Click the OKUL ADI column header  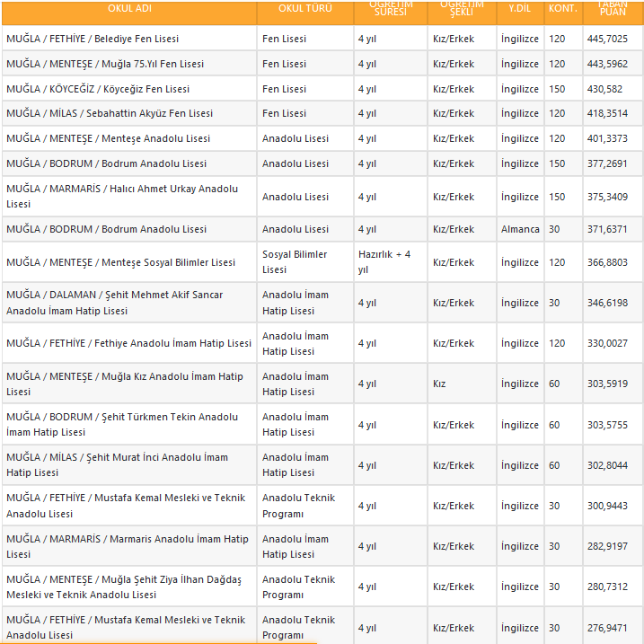coord(128,8)
